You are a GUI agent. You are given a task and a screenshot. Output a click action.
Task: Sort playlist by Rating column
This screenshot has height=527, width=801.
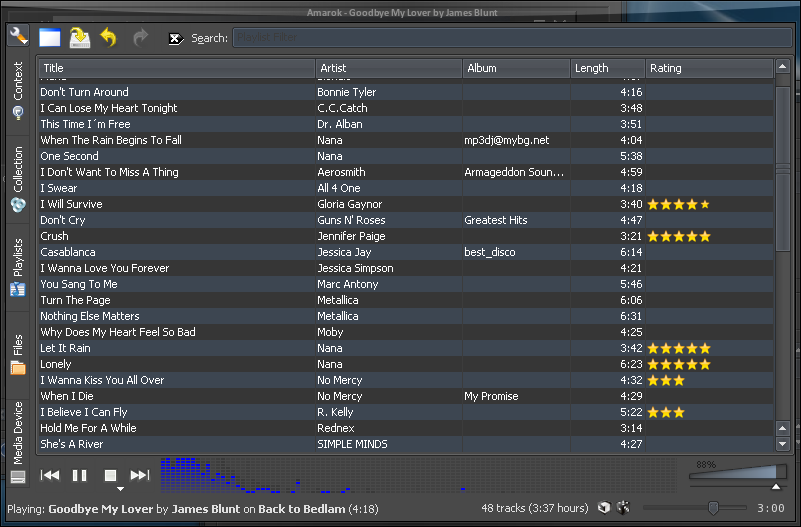(709, 68)
